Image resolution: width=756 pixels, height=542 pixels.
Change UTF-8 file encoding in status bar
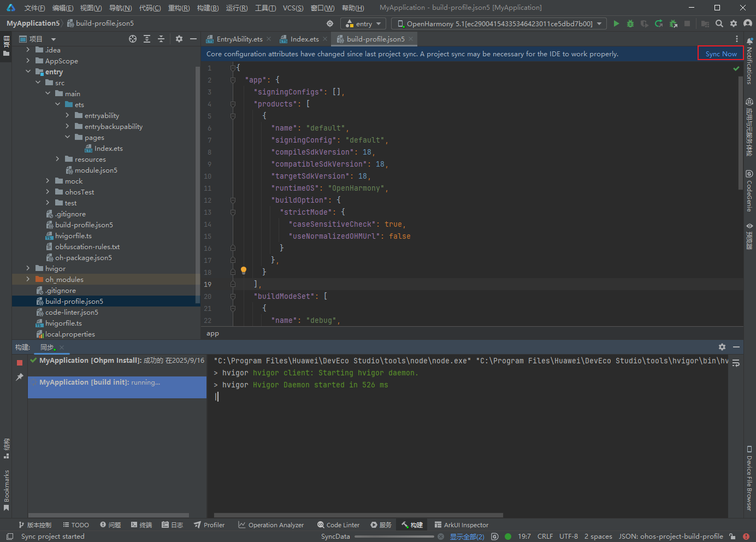[568, 537]
